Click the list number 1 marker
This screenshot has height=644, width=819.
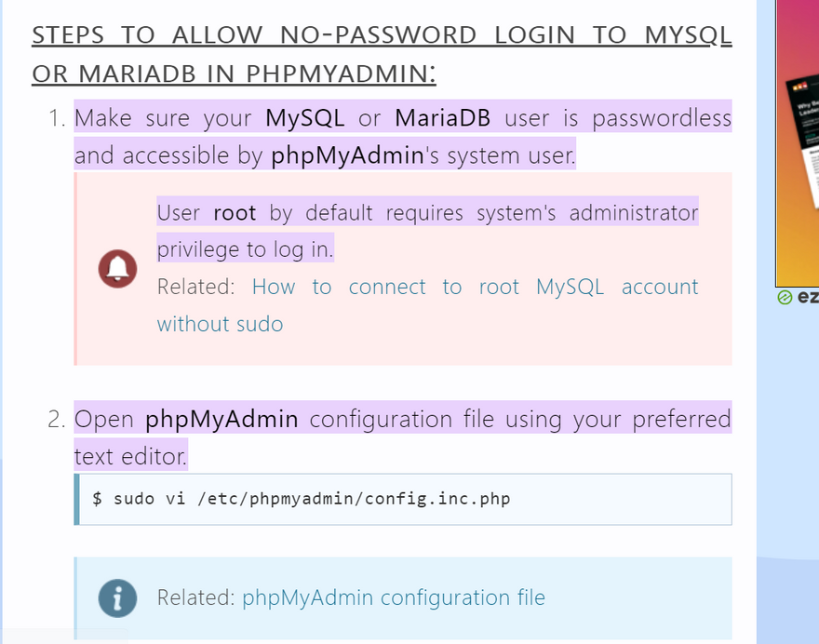[x=57, y=118]
